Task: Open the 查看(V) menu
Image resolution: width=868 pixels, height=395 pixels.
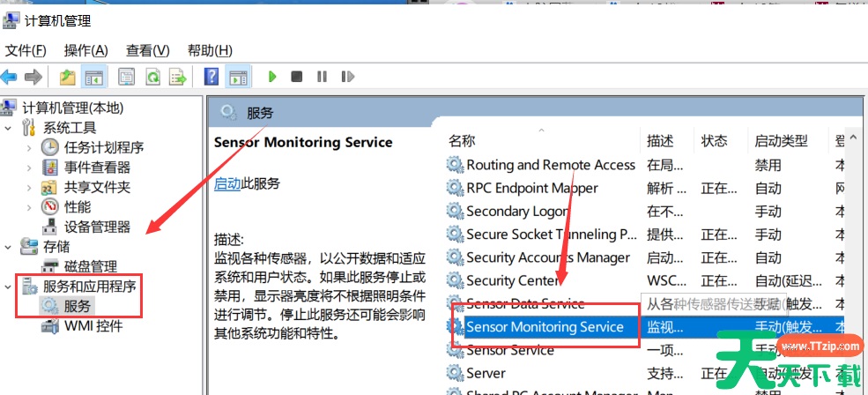Action: click(x=147, y=50)
